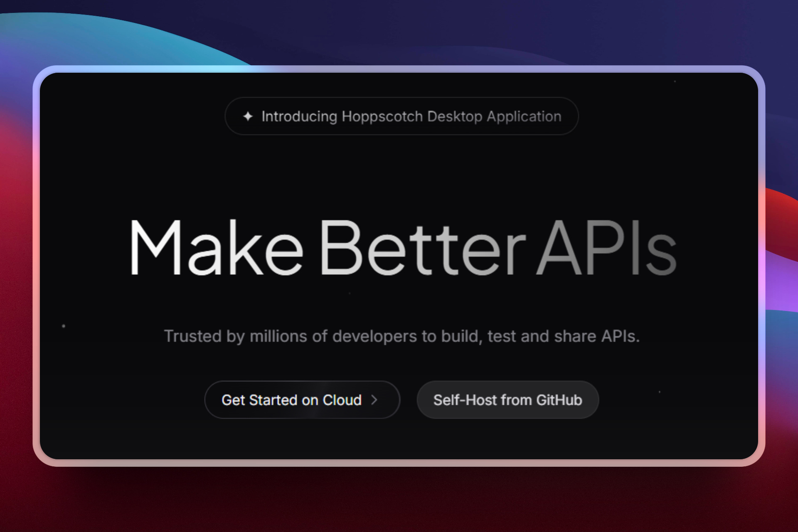Click the small gray dot near left edge
This screenshot has width=798, height=532.
point(64,326)
